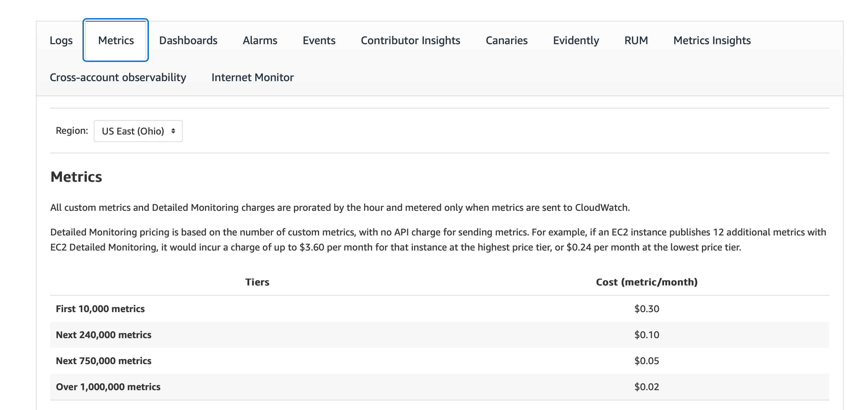Select the Metrics tab

(x=116, y=40)
